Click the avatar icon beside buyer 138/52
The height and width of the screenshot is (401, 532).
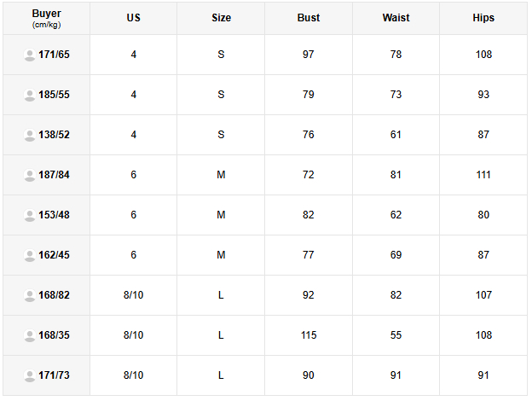pyautogui.click(x=30, y=135)
